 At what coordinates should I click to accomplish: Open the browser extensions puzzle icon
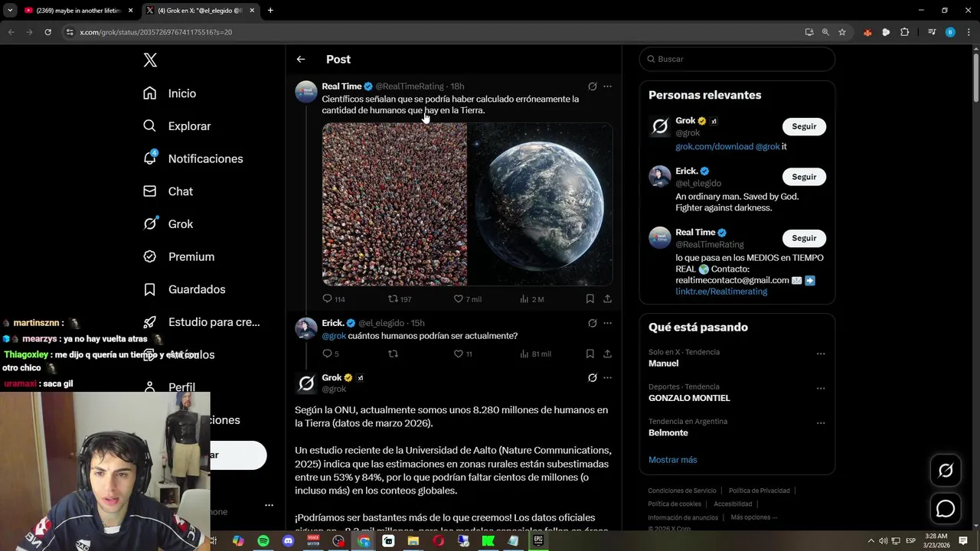(905, 32)
